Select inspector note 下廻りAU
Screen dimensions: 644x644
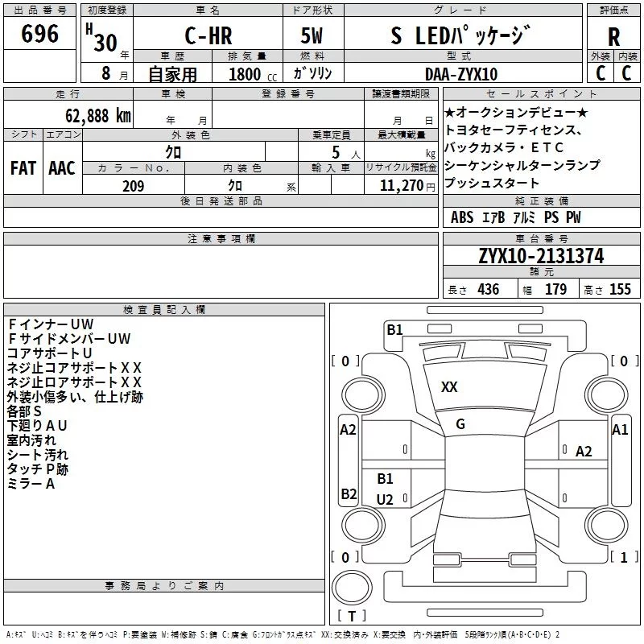(37, 426)
